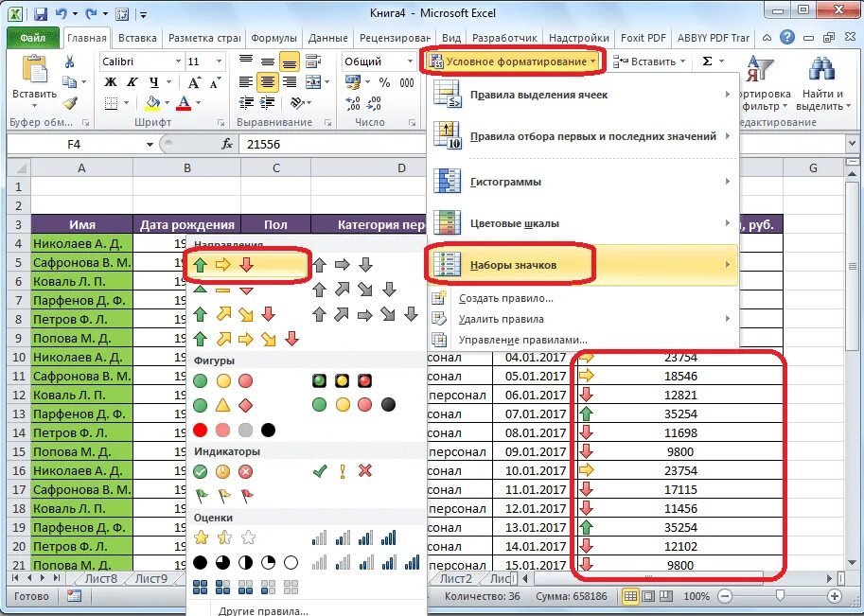864x616 pixels.
Task: Open the Наборы значков submenu
Action: click(582, 265)
